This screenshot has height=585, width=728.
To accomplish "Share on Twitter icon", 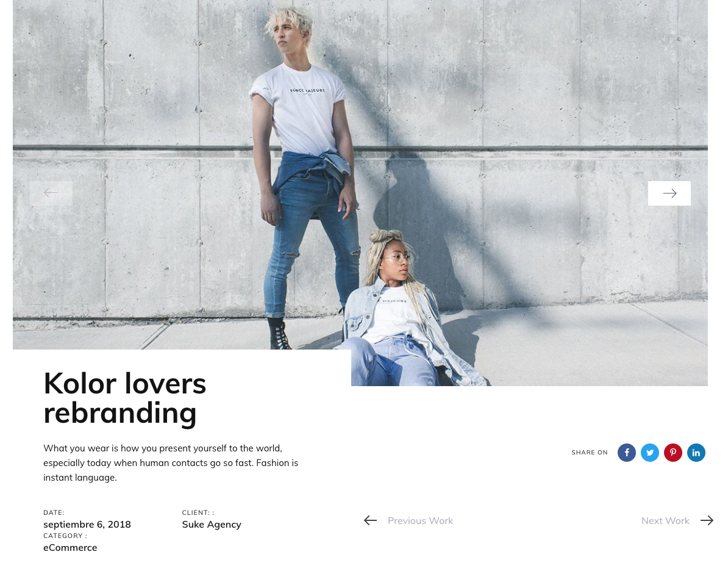I will click(x=649, y=453).
